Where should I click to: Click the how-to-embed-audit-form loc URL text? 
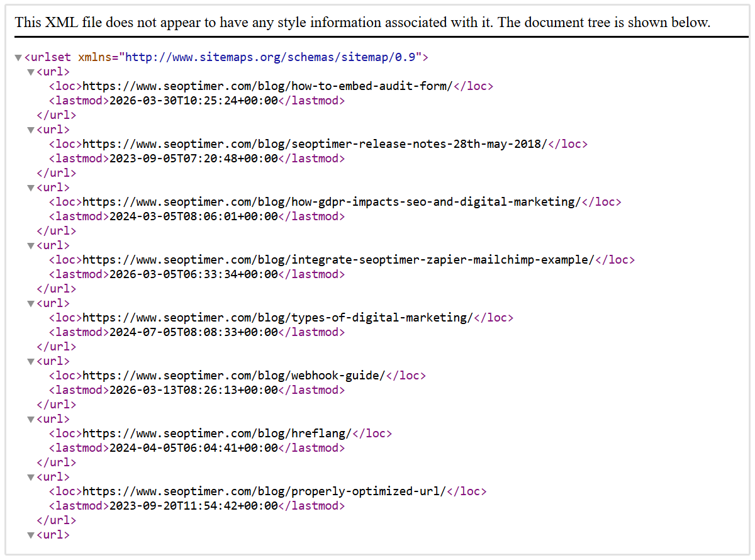(267, 86)
